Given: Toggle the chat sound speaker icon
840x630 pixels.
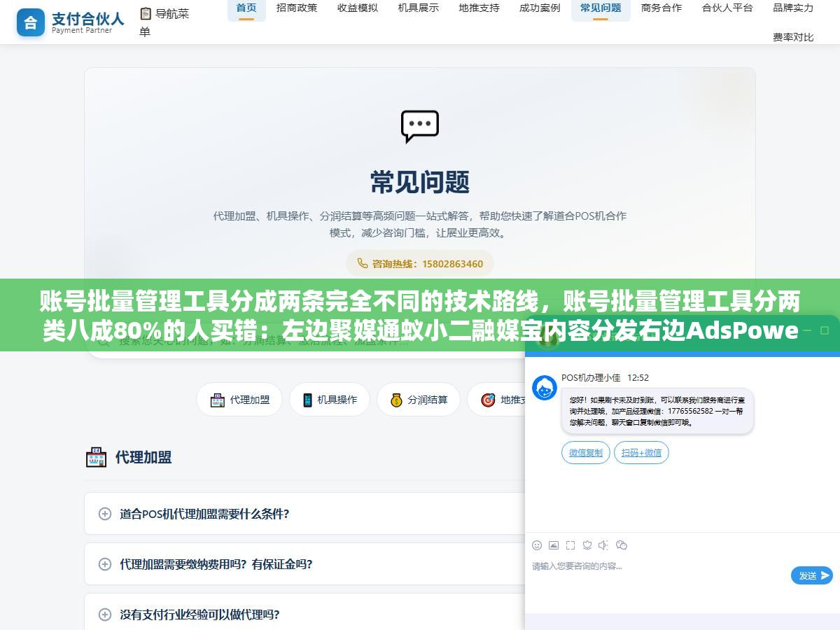Looking at the screenshot, I should pos(604,545).
